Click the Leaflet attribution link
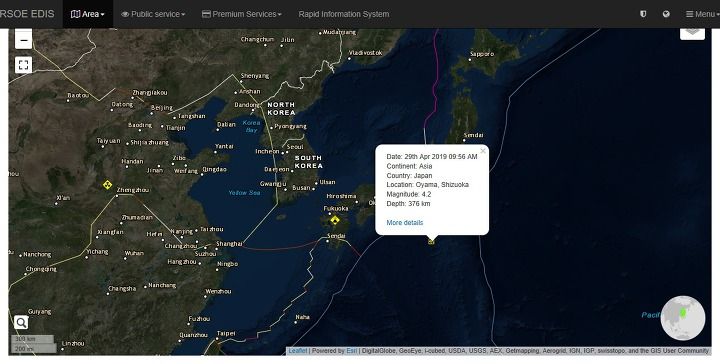This screenshot has width=720, height=364. 298,351
